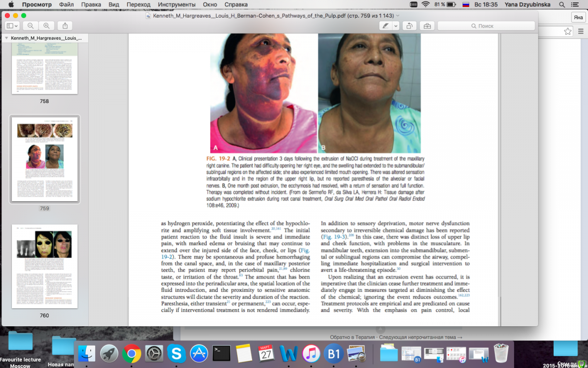588x368 pixels.
Task: Open Skype from the Dock
Action: pos(176,353)
